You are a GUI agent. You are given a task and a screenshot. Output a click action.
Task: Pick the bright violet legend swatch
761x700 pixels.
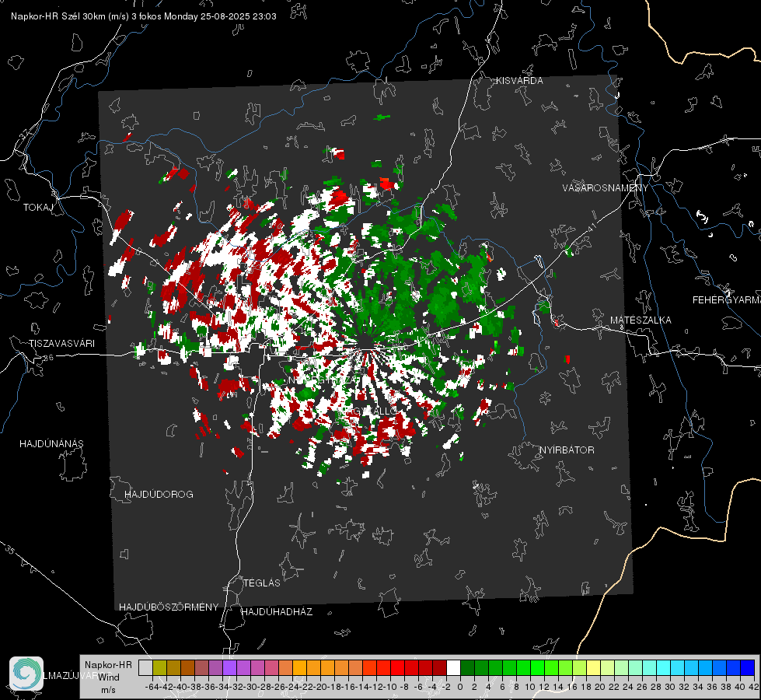(x=229, y=667)
